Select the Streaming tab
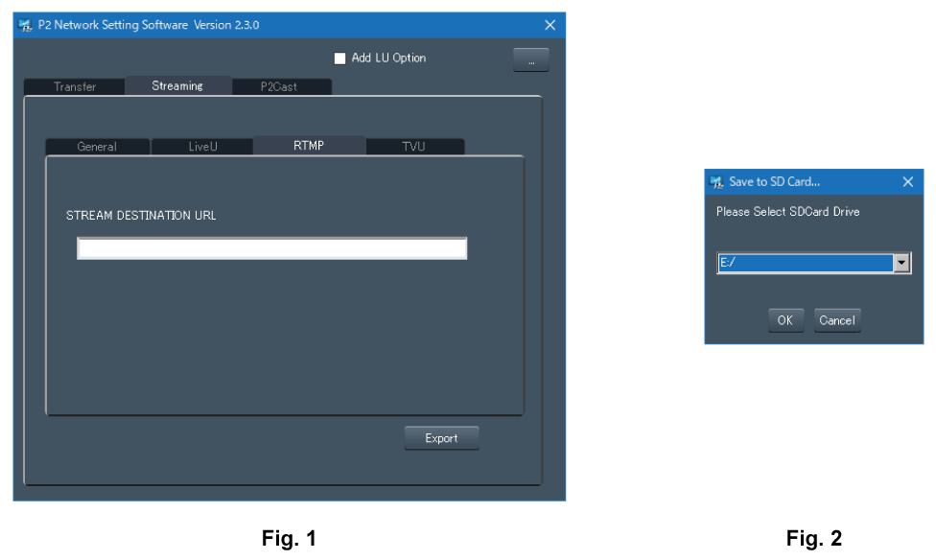This screenshot has width=936, height=560. [177, 86]
